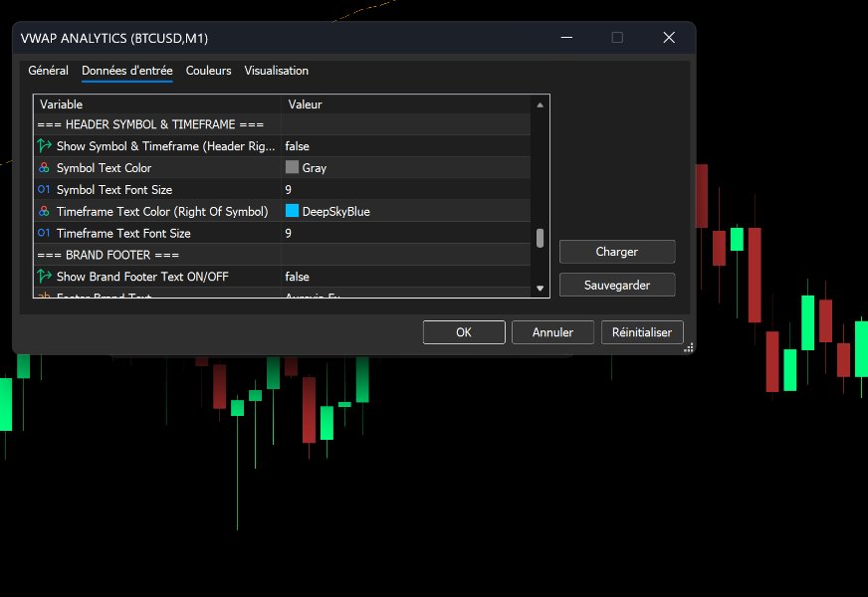Select === HEADER SYMBOL & TIMEFRAME === row
The height and width of the screenshot is (597, 868).
(x=282, y=124)
